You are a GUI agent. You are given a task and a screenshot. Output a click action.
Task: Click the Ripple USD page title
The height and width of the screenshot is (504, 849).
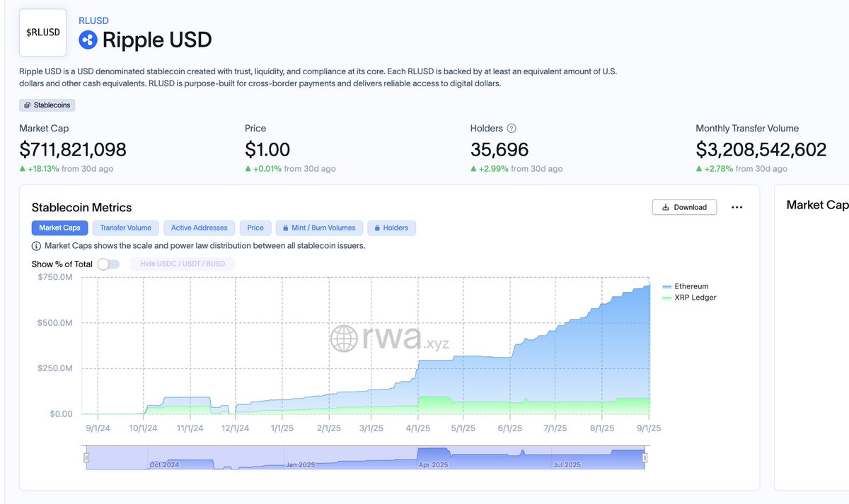point(157,40)
